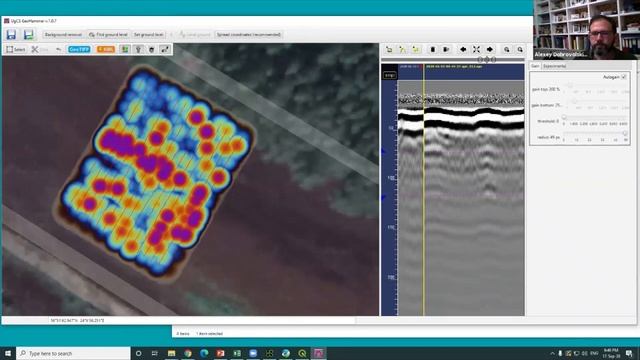Click the zoom out magnifier icon

coord(520,49)
